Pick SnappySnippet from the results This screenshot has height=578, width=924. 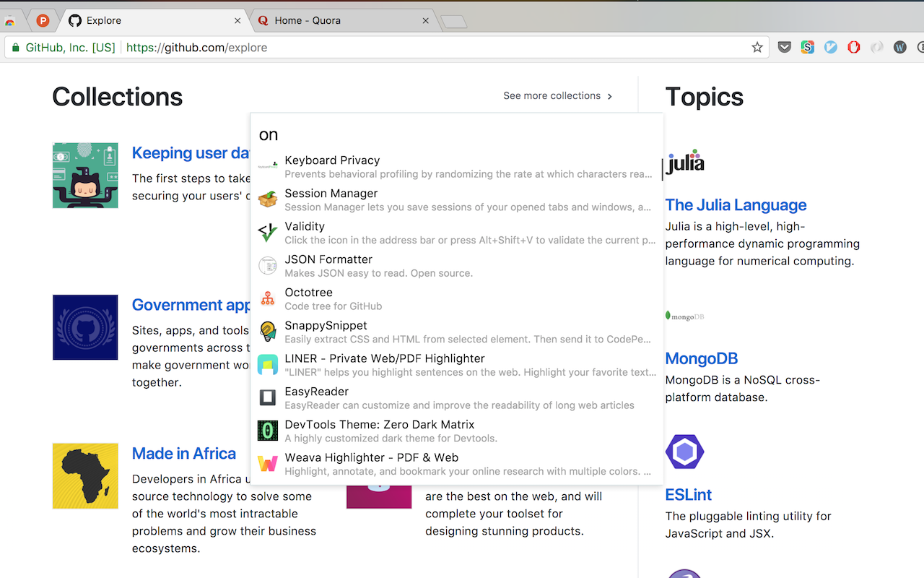456,332
